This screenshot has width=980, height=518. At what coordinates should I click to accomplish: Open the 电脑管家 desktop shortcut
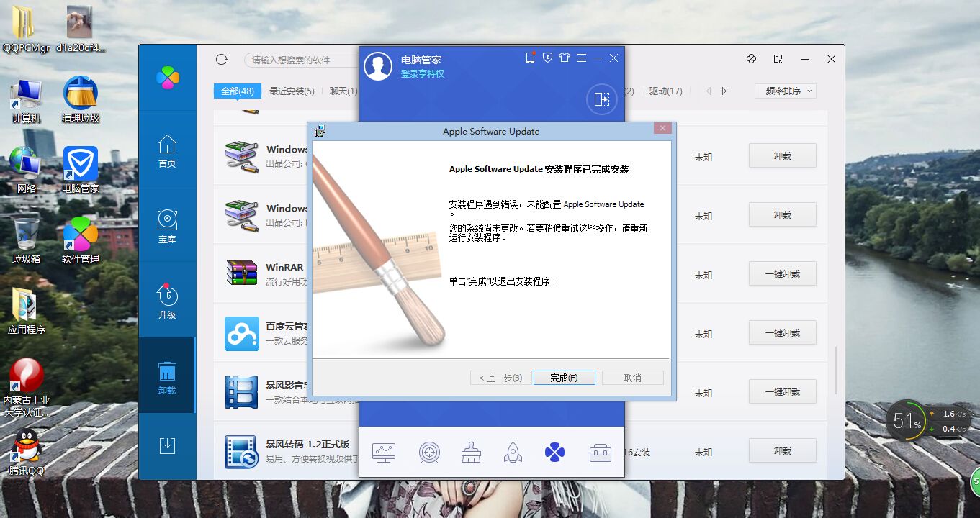81,171
